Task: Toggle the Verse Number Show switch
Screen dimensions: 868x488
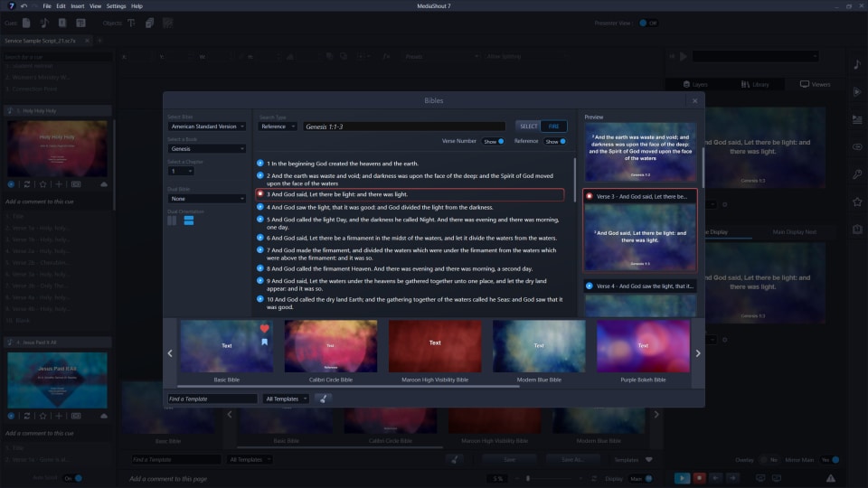Action: [x=493, y=141]
